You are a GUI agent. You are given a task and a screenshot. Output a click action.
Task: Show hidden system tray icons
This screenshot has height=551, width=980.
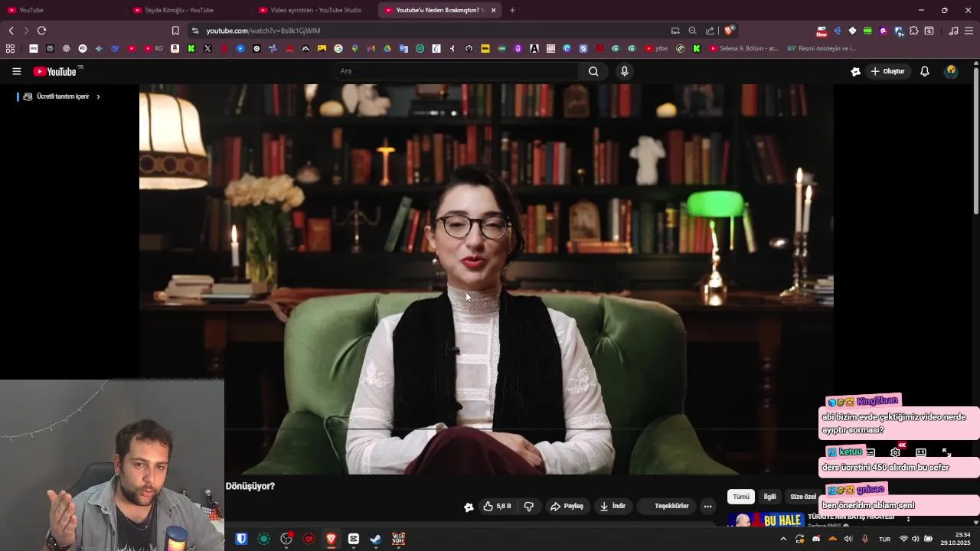pyautogui.click(x=783, y=539)
